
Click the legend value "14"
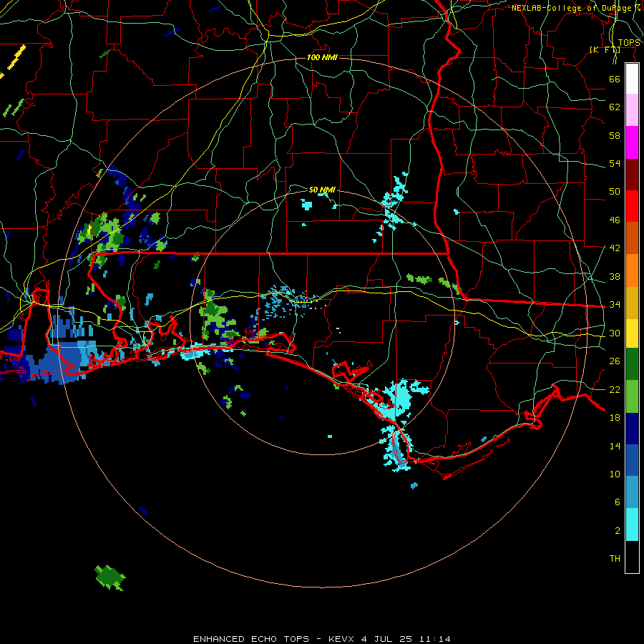click(x=615, y=447)
